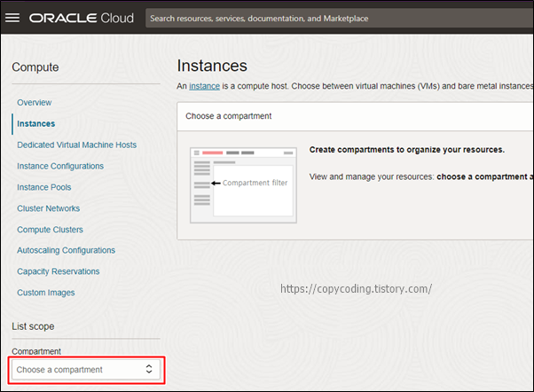Open the hamburger navigation menu
This screenshot has width=534, height=392.
12,18
